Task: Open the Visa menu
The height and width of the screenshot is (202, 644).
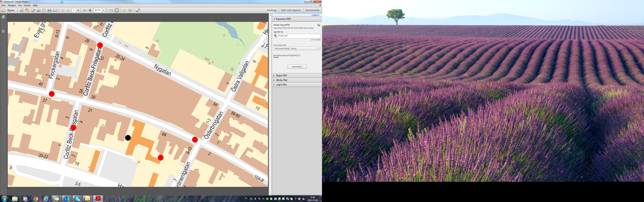Action: coord(20,5)
